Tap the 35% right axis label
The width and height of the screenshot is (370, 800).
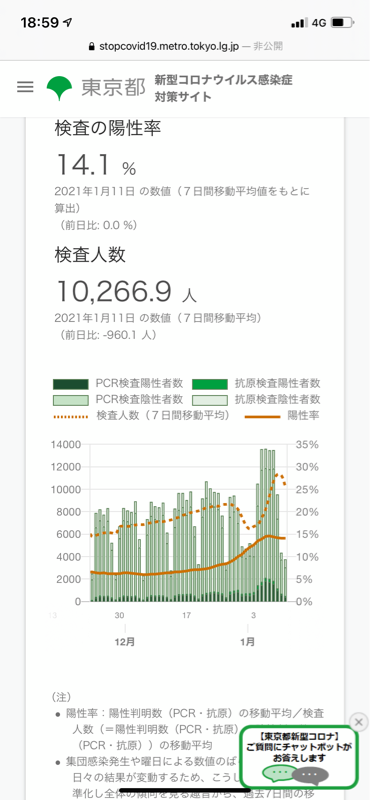click(307, 444)
